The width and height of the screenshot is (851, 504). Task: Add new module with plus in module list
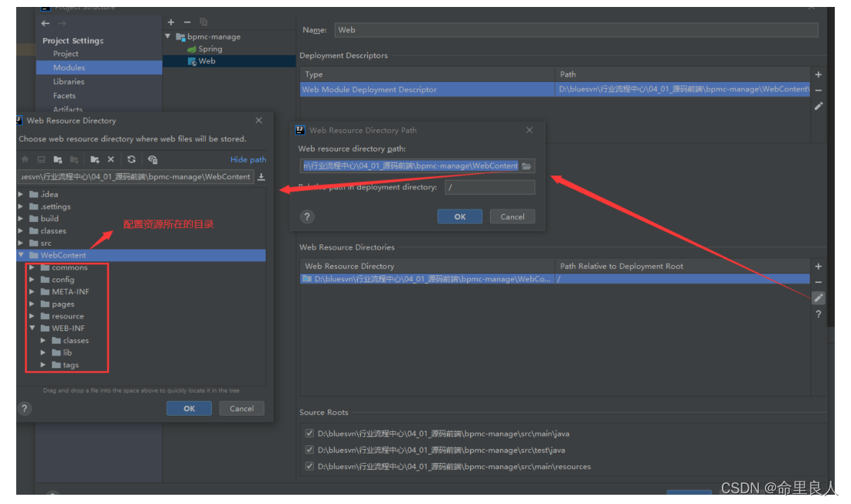[x=171, y=22]
